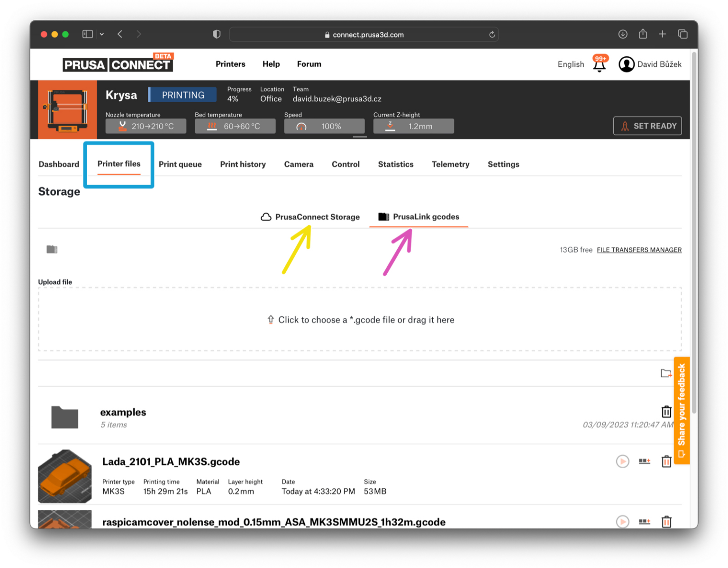
Task: Expand the sidebar dropdown chevron
Action: 102,34
